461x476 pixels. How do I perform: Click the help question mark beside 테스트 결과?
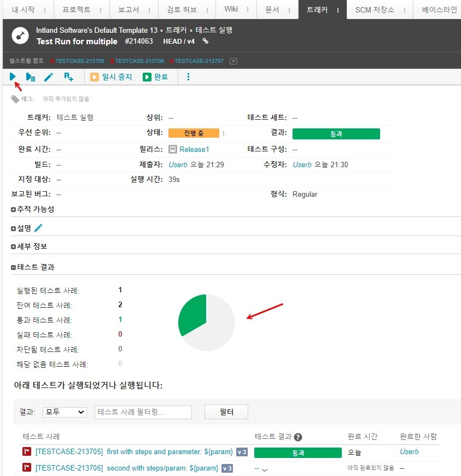[298, 437]
